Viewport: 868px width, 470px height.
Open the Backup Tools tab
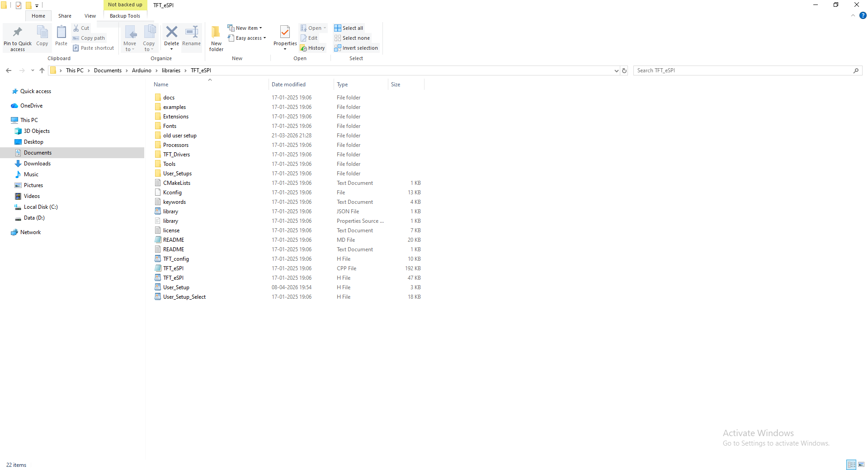tap(125, 16)
